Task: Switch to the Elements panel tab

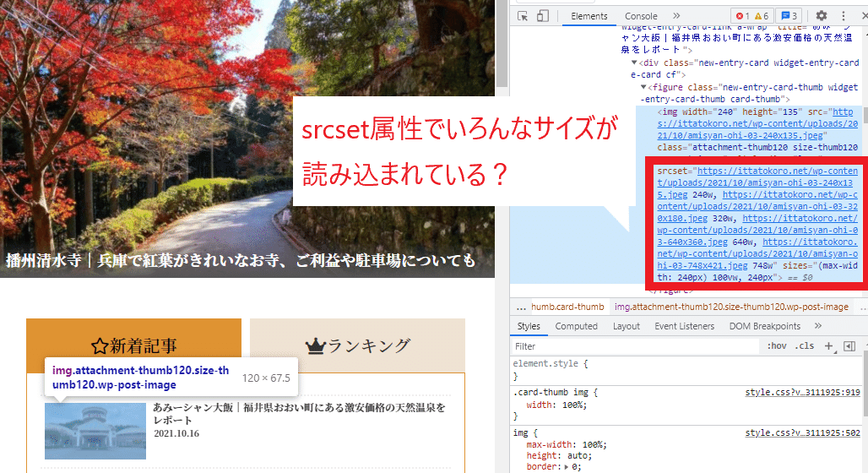Action: (x=589, y=16)
